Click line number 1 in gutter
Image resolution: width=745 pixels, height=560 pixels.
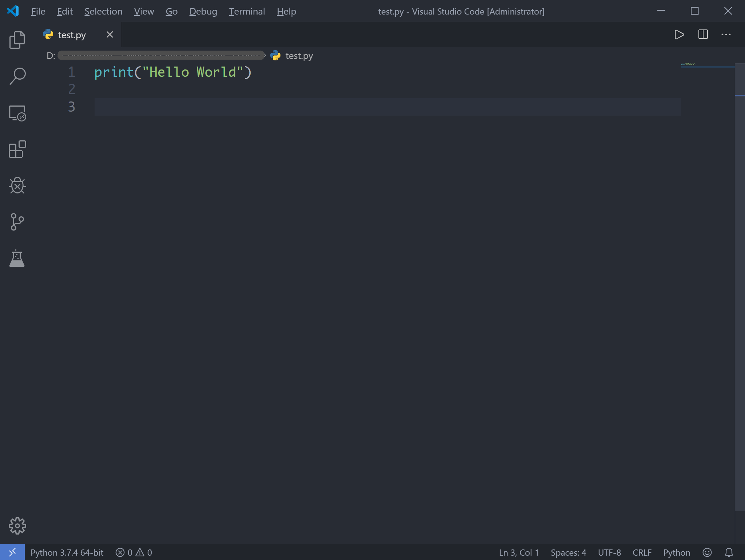pyautogui.click(x=72, y=72)
